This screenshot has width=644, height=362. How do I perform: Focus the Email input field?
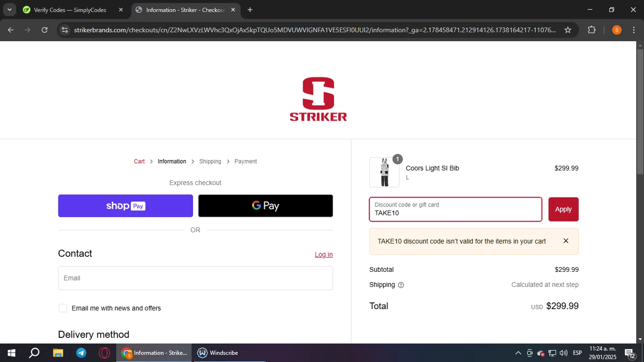pyautogui.click(x=195, y=278)
